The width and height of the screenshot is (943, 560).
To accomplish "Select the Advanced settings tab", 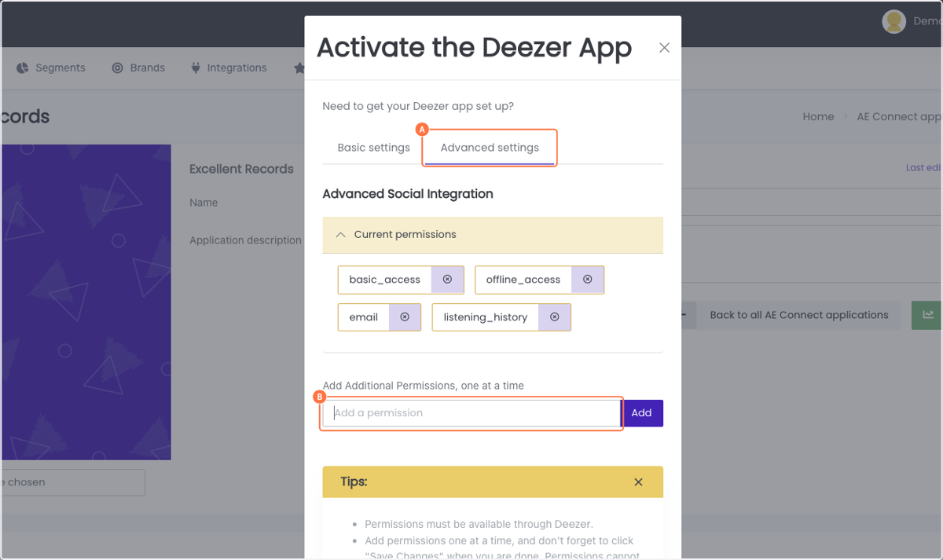I will 490,148.
